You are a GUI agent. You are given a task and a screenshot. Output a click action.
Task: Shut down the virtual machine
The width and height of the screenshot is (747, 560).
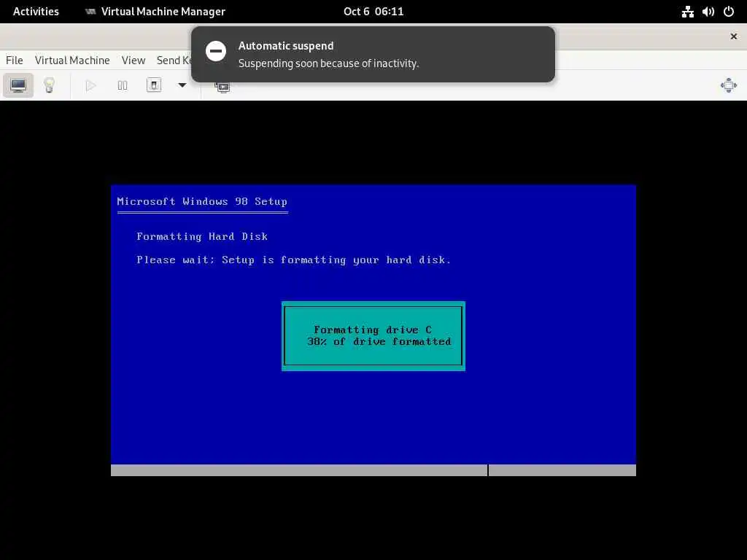[x=154, y=86]
